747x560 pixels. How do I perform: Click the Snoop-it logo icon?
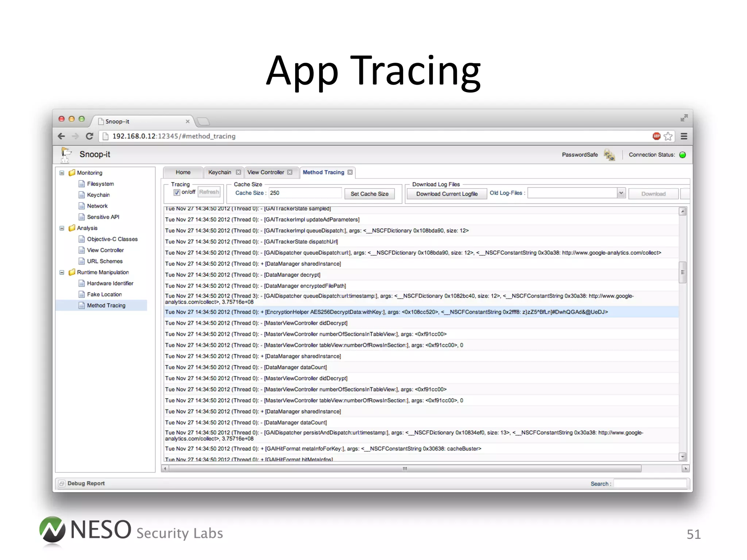coord(66,154)
